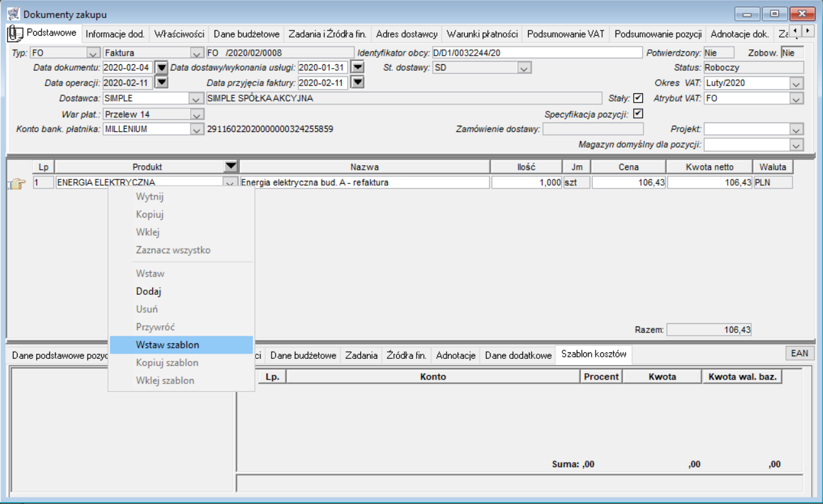
Task: Open calendar picker for Data operacji
Action: pos(162,82)
